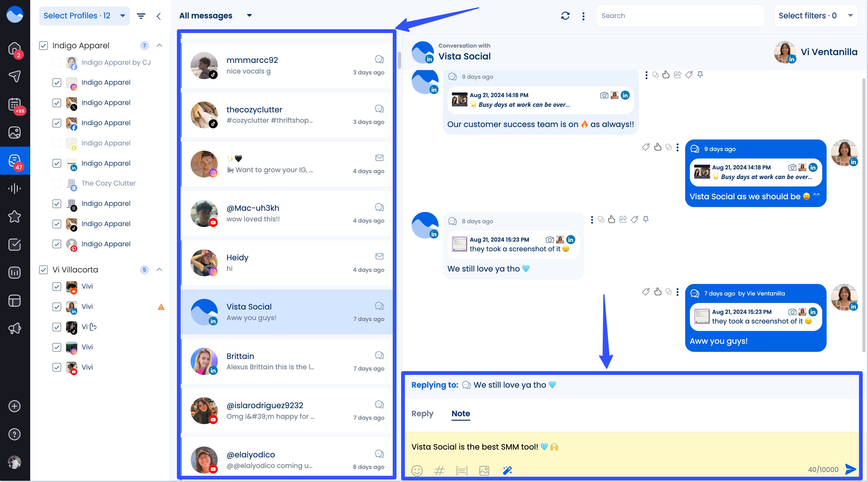Image resolution: width=868 pixels, height=482 pixels.
Task: Click the plus button to add a profile
Action: click(x=14, y=406)
